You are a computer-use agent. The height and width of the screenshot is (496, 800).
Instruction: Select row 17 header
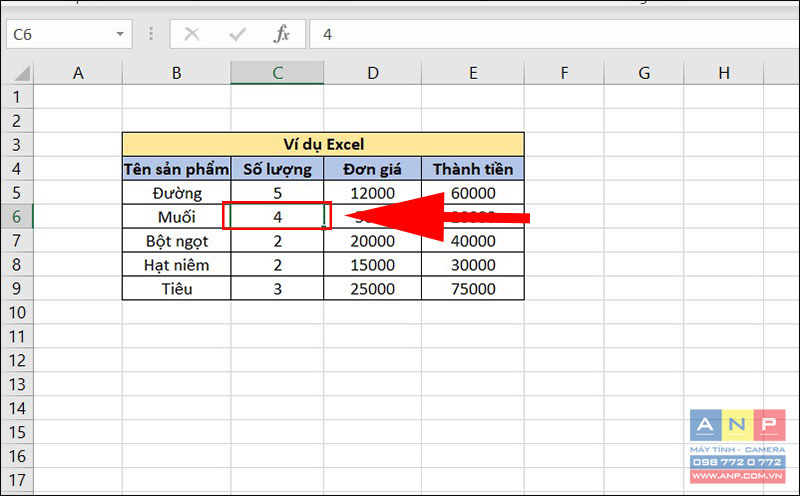pyautogui.click(x=17, y=480)
